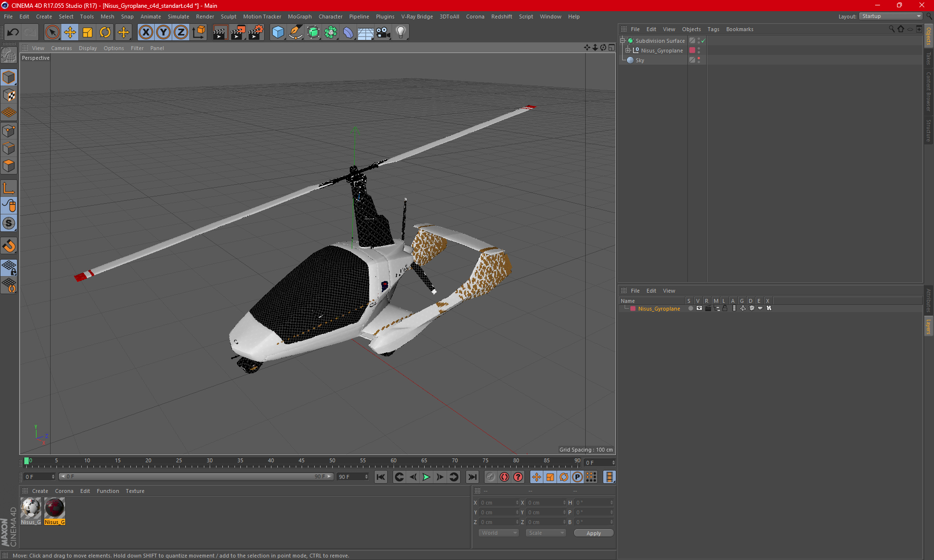Select the Move tool in top toolbar

[70, 33]
